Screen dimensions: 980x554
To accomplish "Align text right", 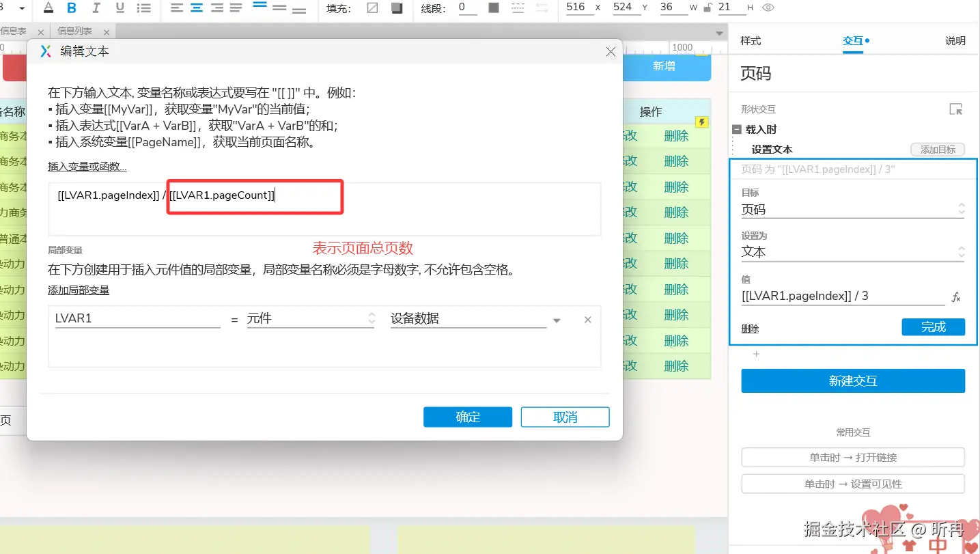I will tap(217, 8).
